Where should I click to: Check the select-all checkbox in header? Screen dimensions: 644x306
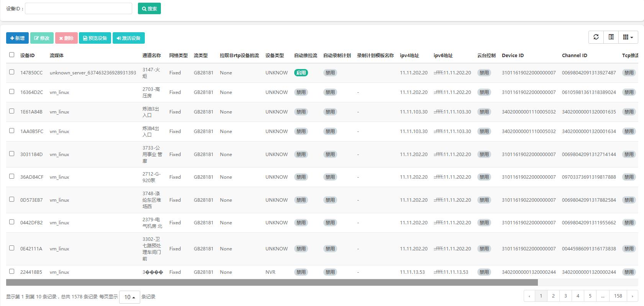click(11, 55)
